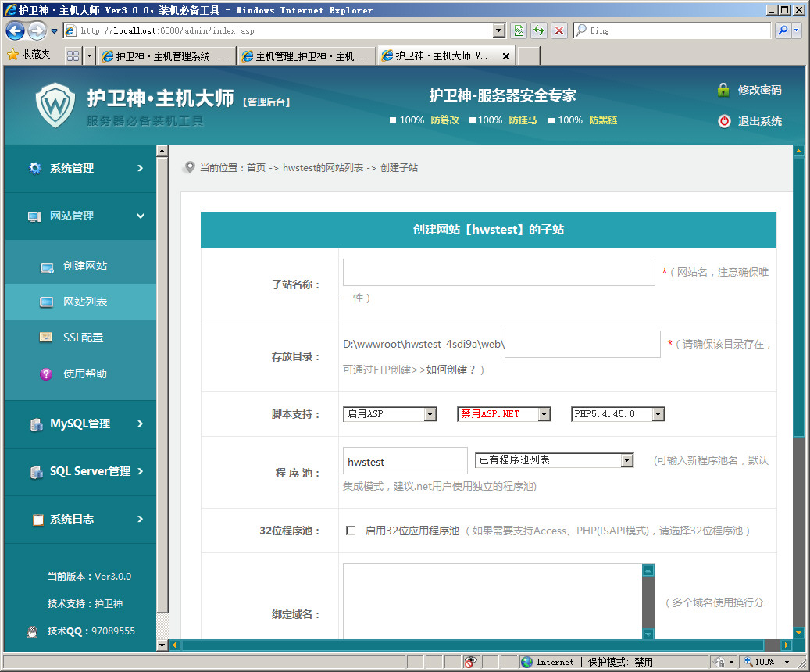Collapse the 网站管理 menu
The height and width of the screenshot is (672, 810).
coord(80,216)
